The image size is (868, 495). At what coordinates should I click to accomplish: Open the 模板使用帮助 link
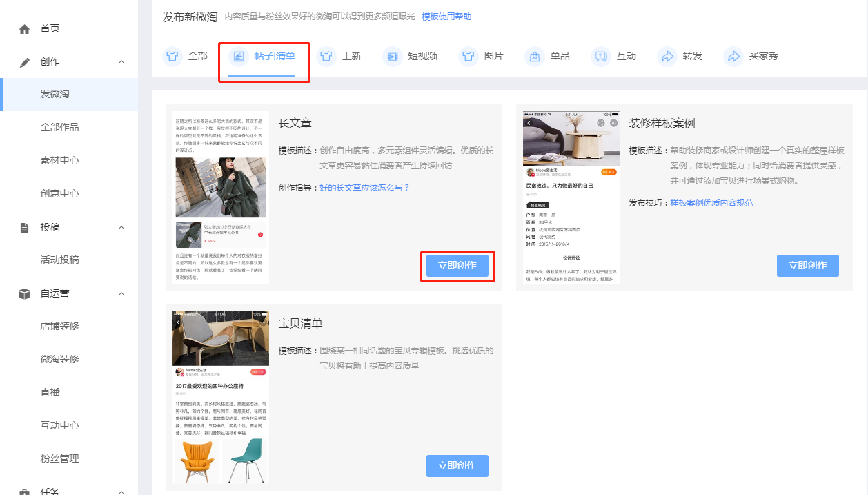pyautogui.click(x=447, y=17)
